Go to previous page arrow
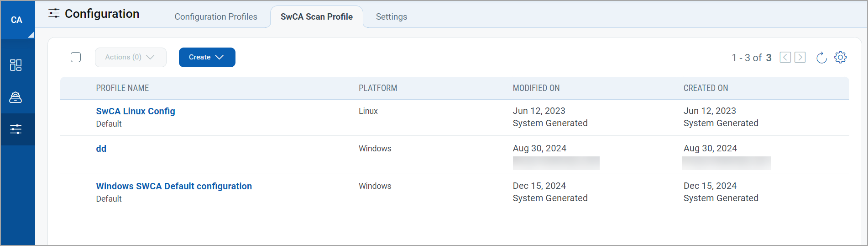This screenshot has width=868, height=246. [x=785, y=58]
